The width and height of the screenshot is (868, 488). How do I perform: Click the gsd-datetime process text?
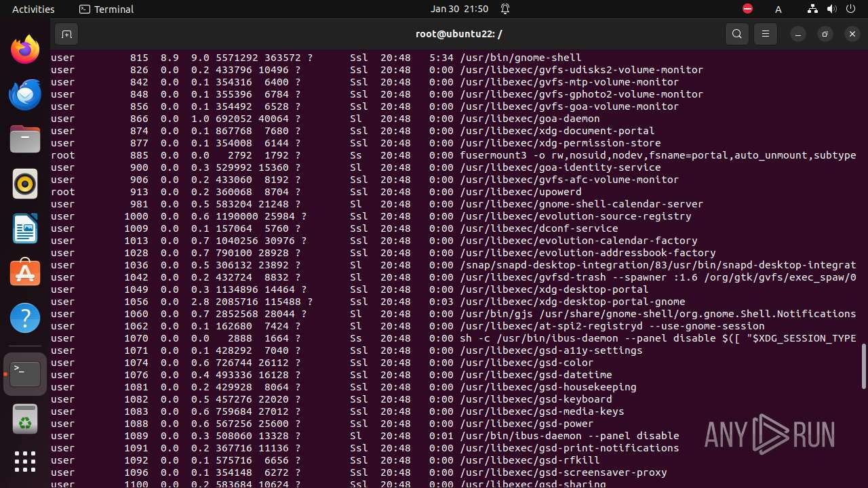coord(536,375)
